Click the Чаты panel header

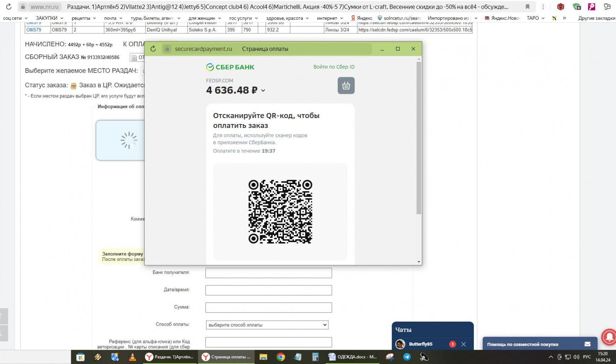pos(433,330)
